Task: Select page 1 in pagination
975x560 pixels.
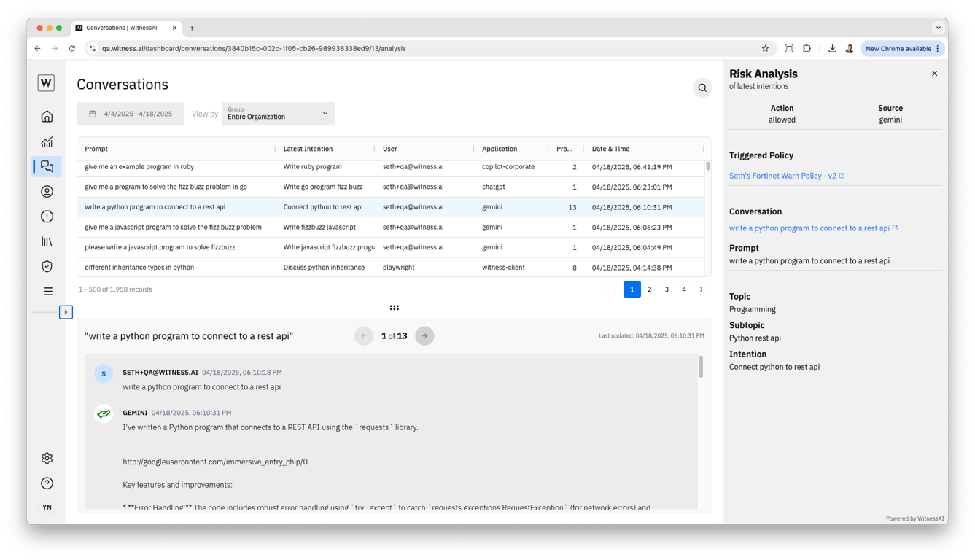Action: 632,289
